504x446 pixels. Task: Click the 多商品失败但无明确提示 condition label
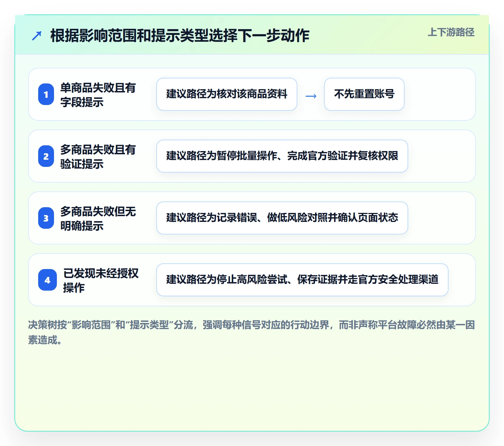pos(98,218)
